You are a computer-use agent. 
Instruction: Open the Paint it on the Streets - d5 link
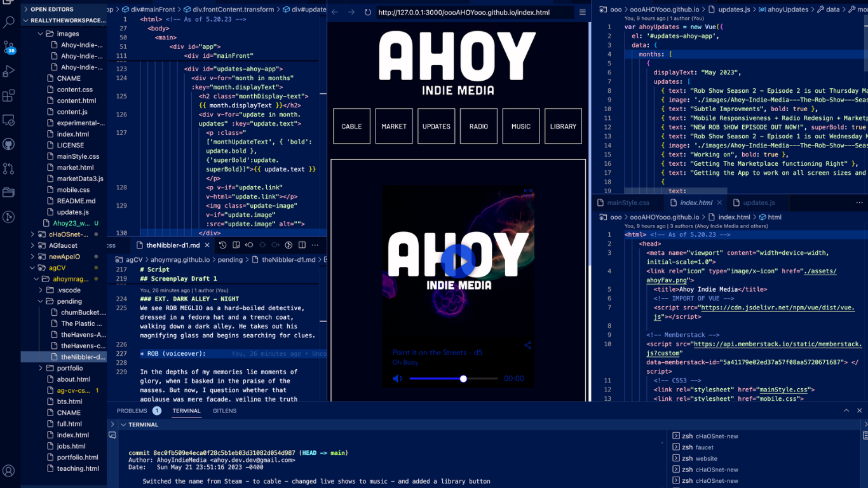pyautogui.click(x=437, y=353)
